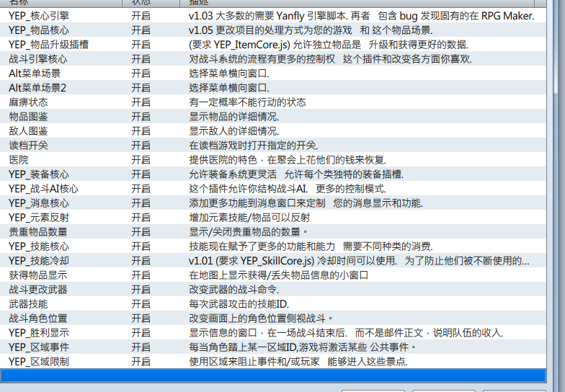This screenshot has width=565, height=392.
Task: Click the description mentioning YEP_SkillCore.js
Action: tap(359, 261)
